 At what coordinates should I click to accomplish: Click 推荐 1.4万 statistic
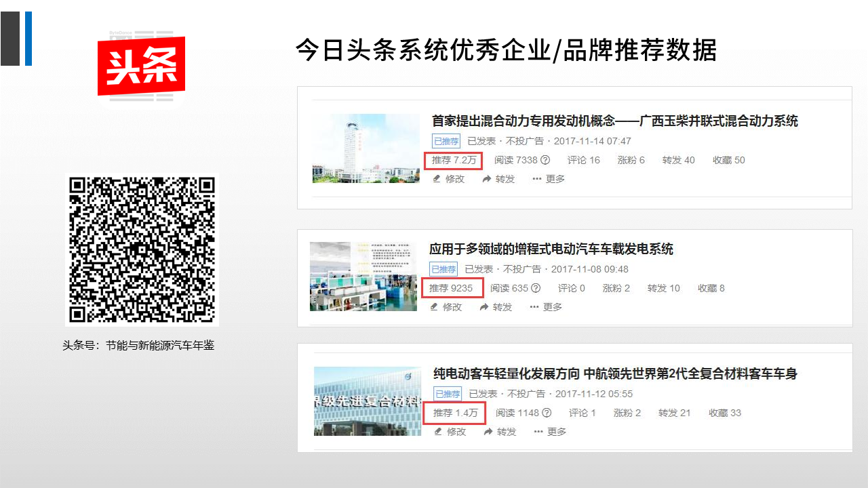[455, 413]
